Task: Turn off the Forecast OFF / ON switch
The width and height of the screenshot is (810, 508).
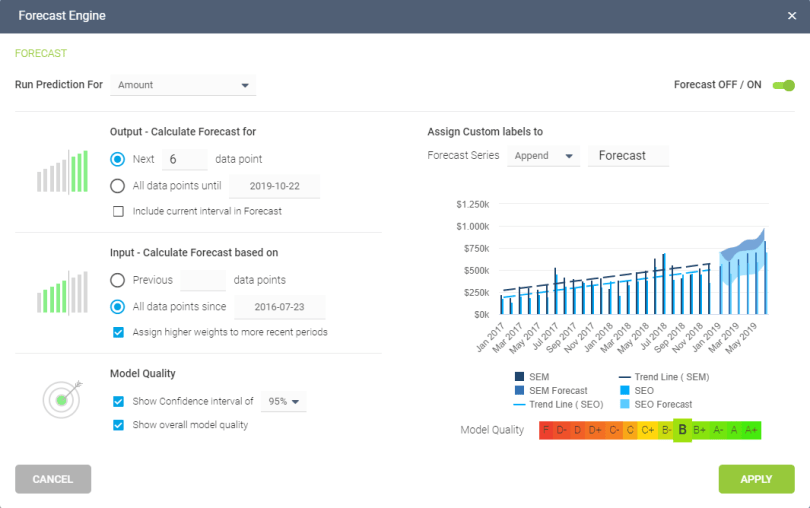Action: pos(784,85)
